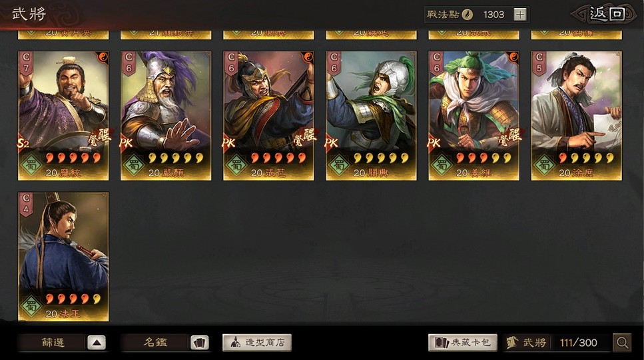Open the 篩選 filter menu
The width and height of the screenshot is (644, 360).
tap(53, 343)
